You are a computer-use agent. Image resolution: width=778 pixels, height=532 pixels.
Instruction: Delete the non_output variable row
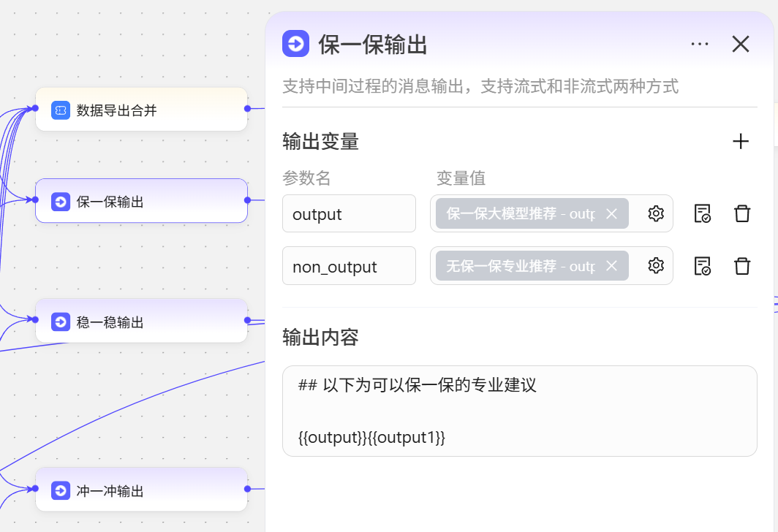[742, 265]
